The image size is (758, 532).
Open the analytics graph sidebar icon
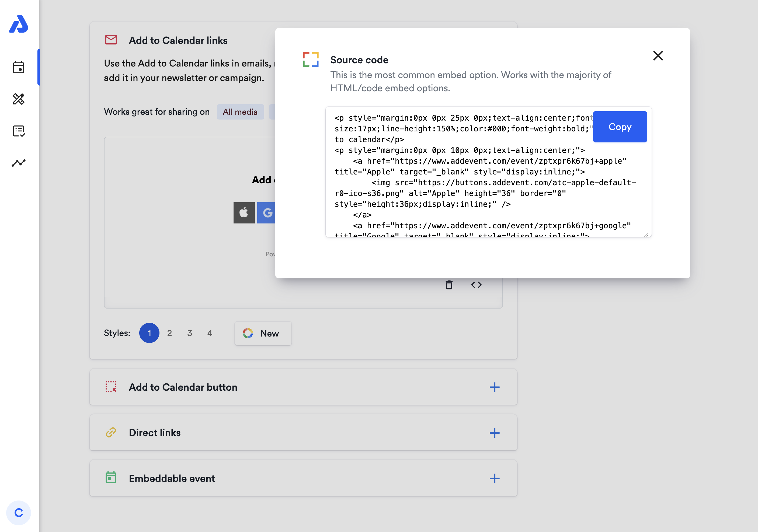(19, 163)
